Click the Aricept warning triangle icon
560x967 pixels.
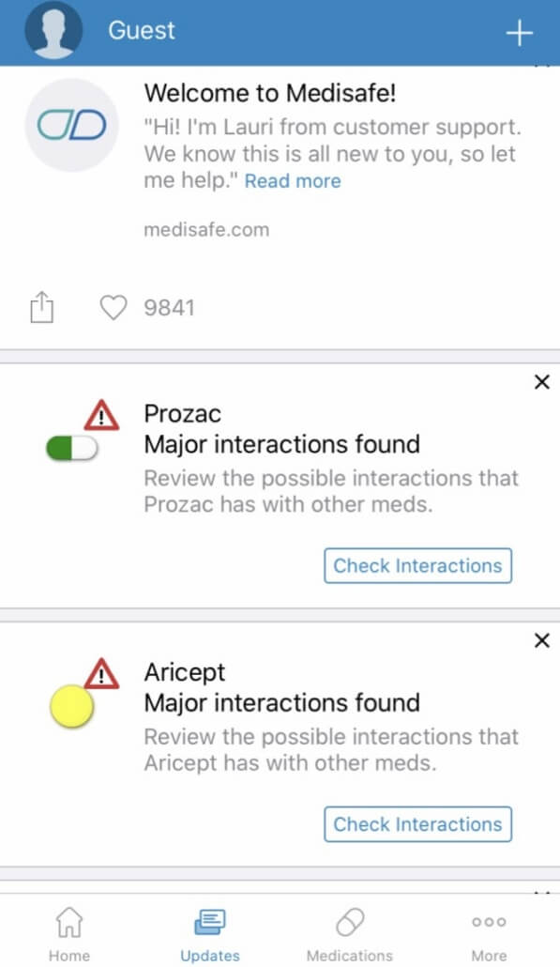click(101, 673)
